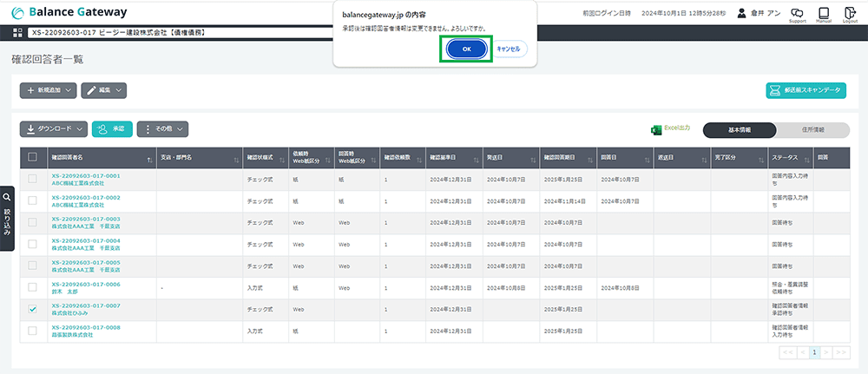
Task: Confirm the dialog with OK
Action: pos(466,49)
